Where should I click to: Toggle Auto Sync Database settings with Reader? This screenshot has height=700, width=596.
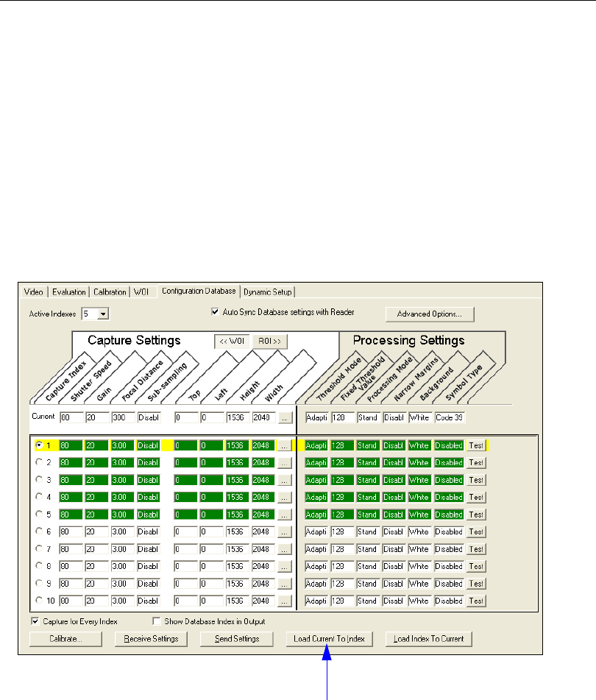(x=215, y=311)
